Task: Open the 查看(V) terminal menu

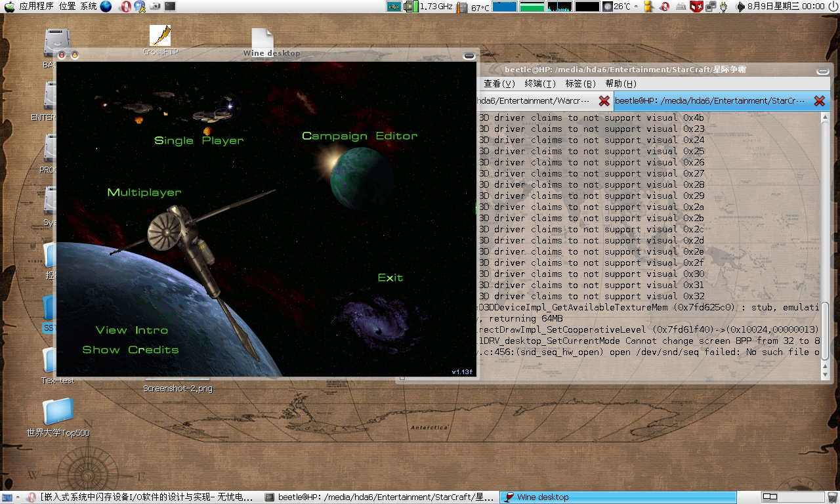Action: [x=499, y=83]
